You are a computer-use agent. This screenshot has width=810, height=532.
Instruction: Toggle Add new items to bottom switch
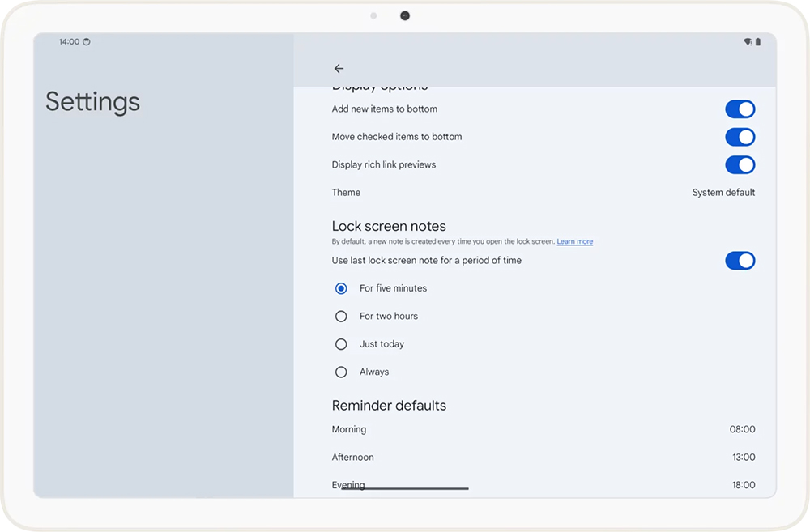point(740,109)
